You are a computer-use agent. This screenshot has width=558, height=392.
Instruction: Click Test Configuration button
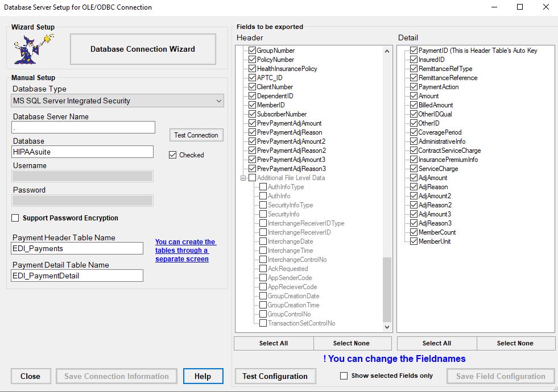tap(275, 376)
